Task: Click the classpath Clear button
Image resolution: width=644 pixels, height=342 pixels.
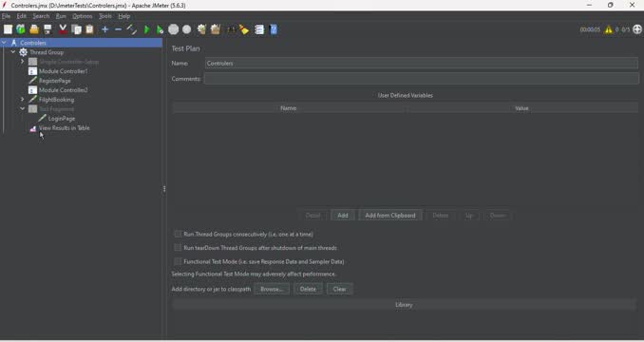Action: (339, 289)
